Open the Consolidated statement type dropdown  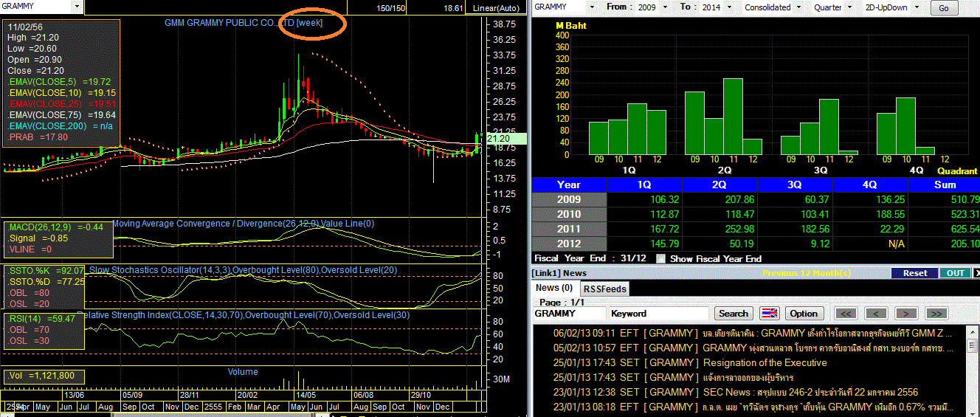[797, 7]
